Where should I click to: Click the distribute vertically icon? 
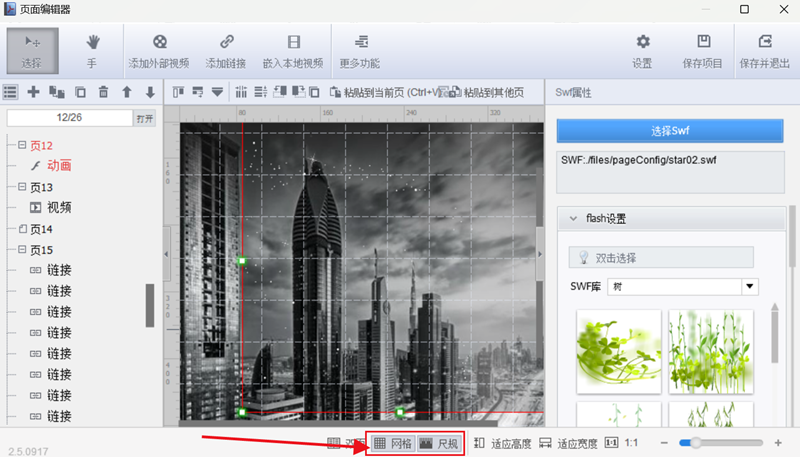click(261, 92)
